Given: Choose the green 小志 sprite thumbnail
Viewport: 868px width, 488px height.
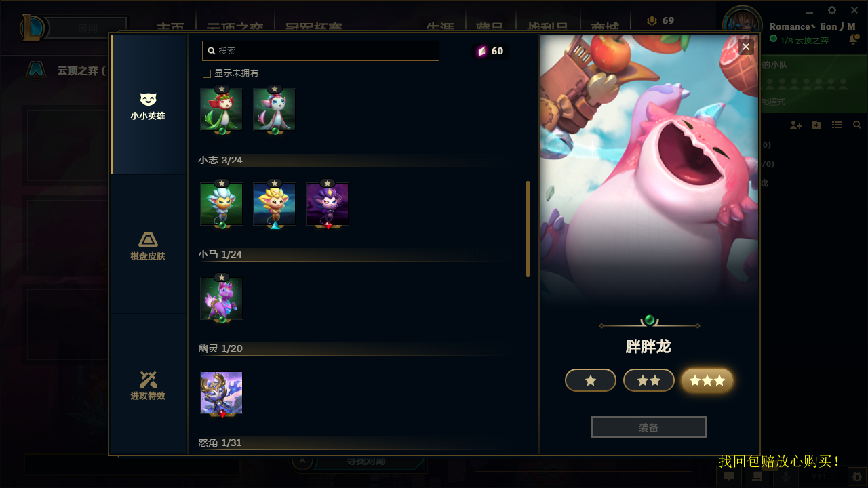Looking at the screenshot, I should click(x=222, y=204).
